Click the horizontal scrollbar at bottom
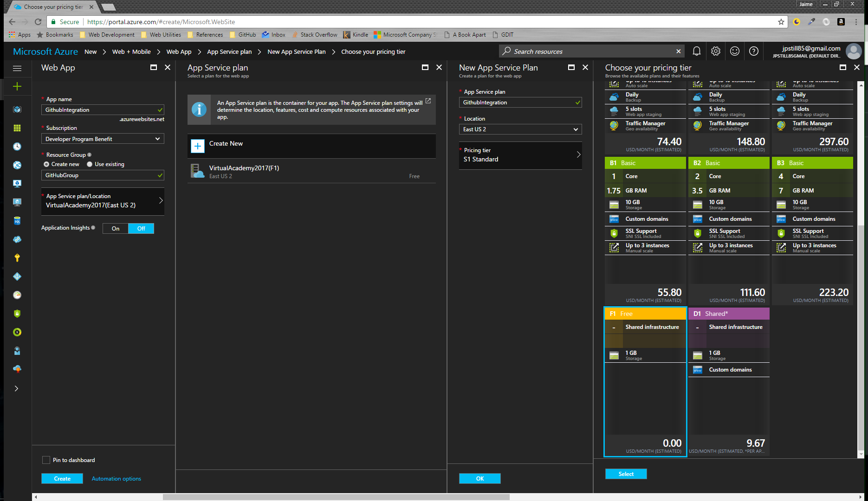868x501 pixels. click(336, 497)
